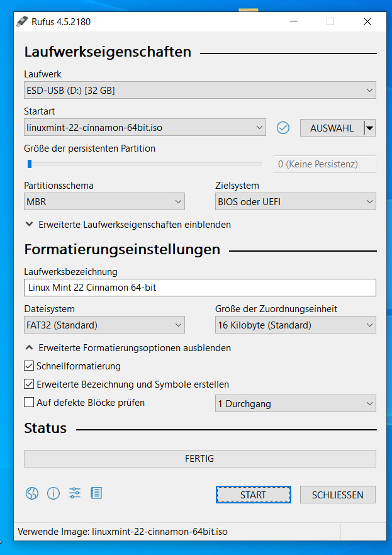Open the Größe der Zuordnungseinheit dropdown
Screen dimensions: 392x555
295,325
